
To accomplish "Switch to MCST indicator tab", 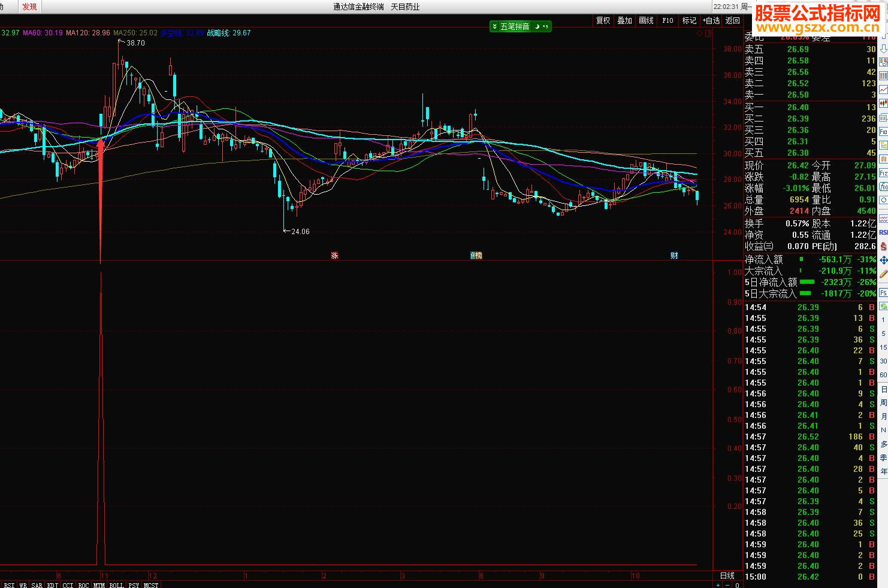I will (x=151, y=585).
